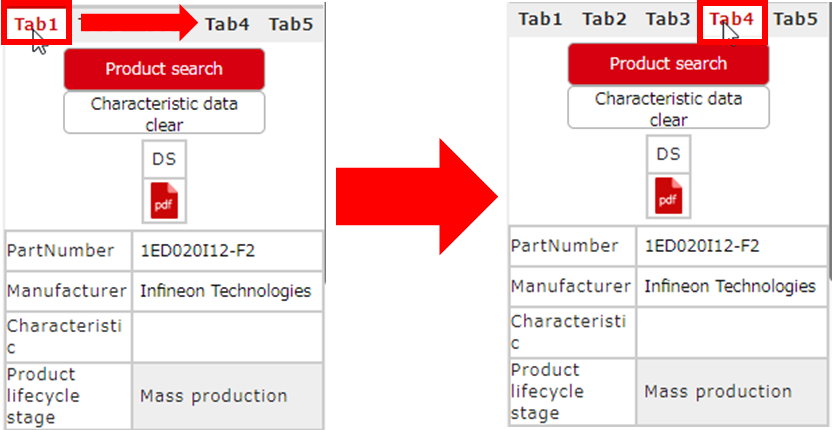Go to Tab5 in the right panel
This screenshot has width=832, height=430.
pos(796,19)
